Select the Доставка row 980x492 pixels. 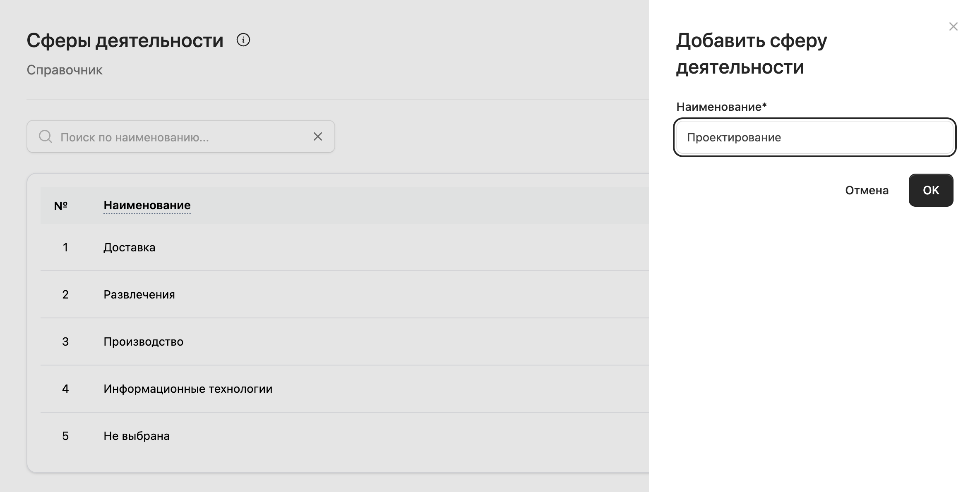(344, 247)
